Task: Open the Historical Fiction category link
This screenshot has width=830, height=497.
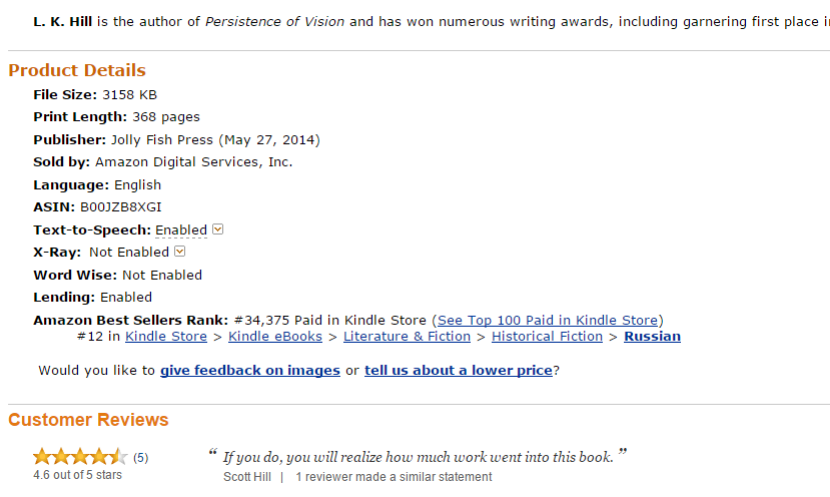Action: tap(547, 337)
